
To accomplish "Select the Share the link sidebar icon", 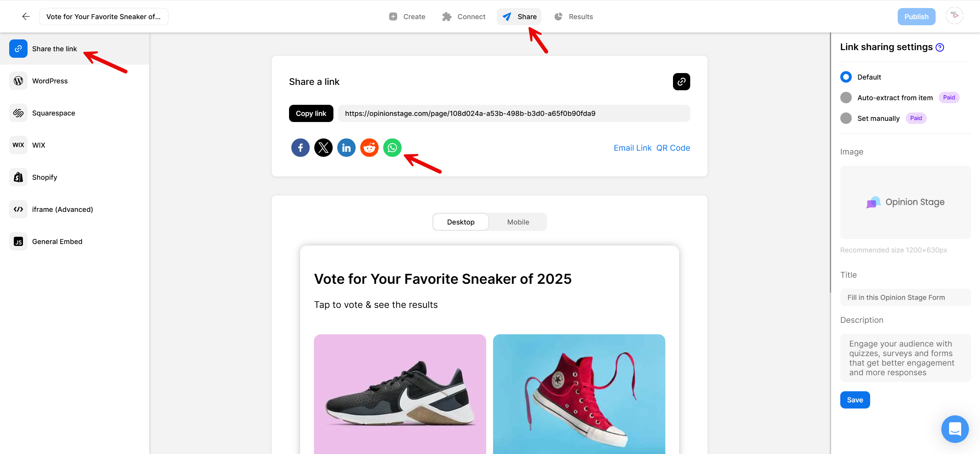I will tap(18, 49).
